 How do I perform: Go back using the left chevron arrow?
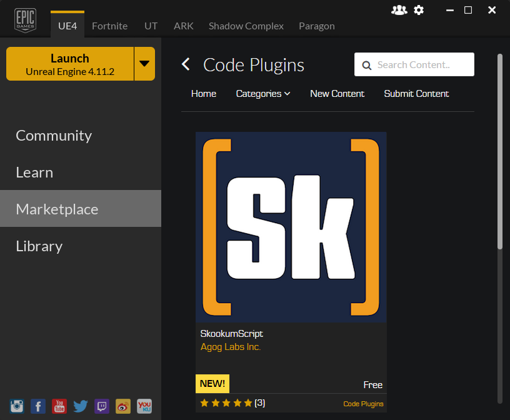(186, 64)
